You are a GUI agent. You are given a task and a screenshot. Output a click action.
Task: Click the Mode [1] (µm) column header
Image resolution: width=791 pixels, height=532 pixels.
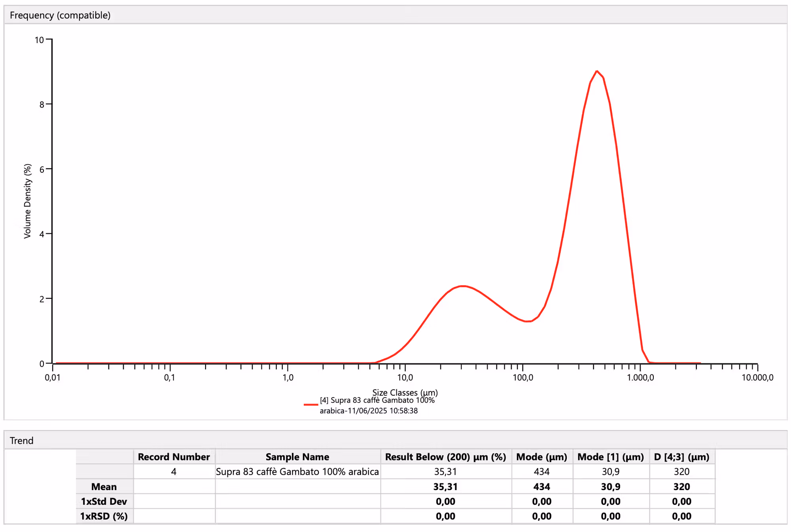tap(610, 457)
